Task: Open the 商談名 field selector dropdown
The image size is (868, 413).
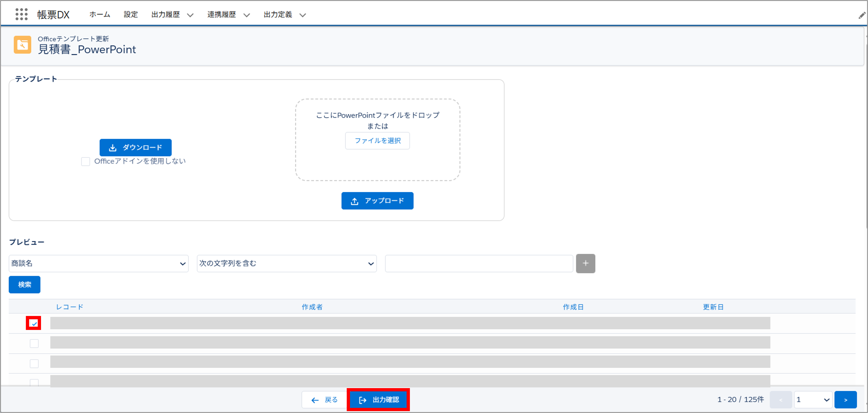Action: [x=98, y=263]
